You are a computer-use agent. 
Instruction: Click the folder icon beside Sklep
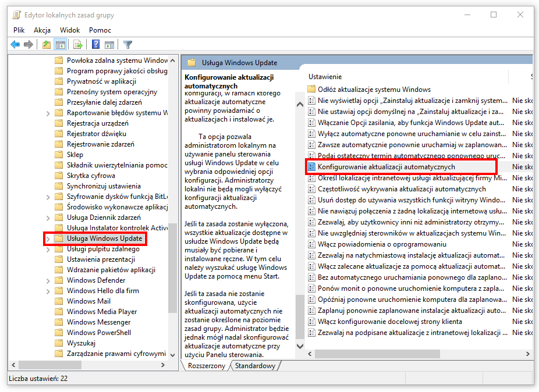tap(59, 155)
